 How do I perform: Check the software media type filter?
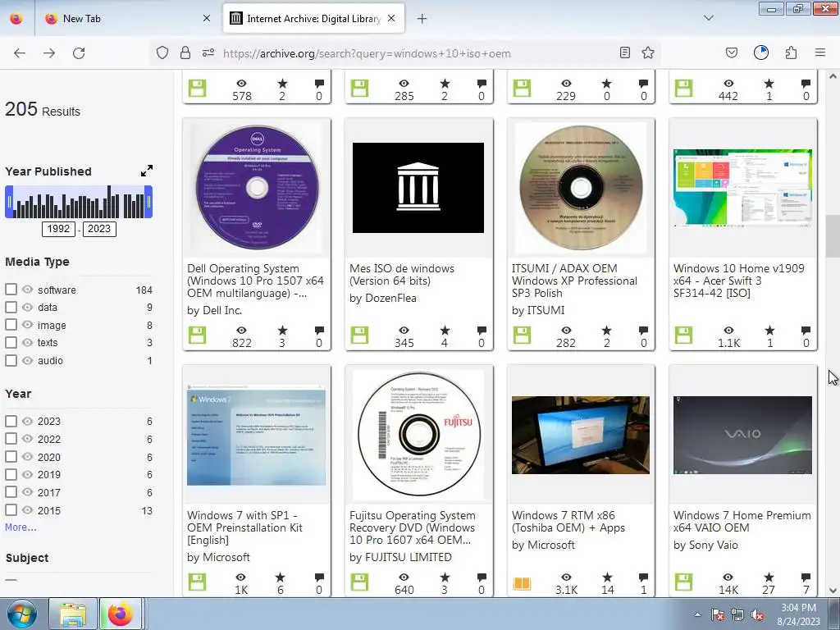[11, 290]
